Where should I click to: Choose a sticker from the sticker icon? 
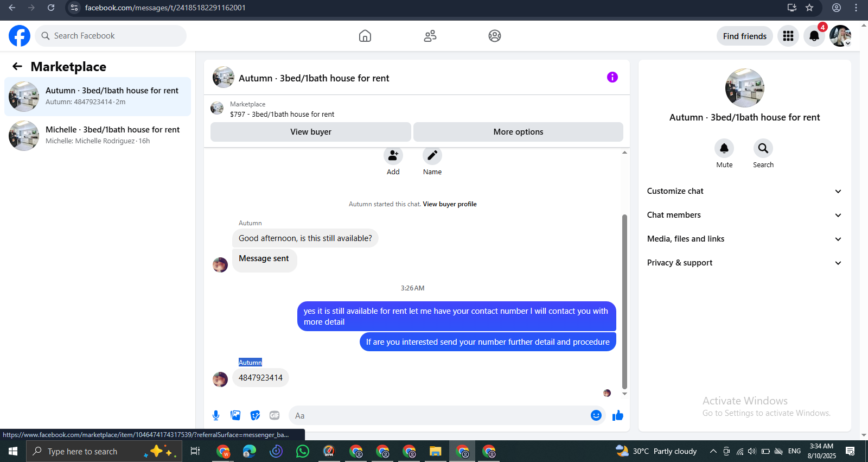[x=255, y=415]
